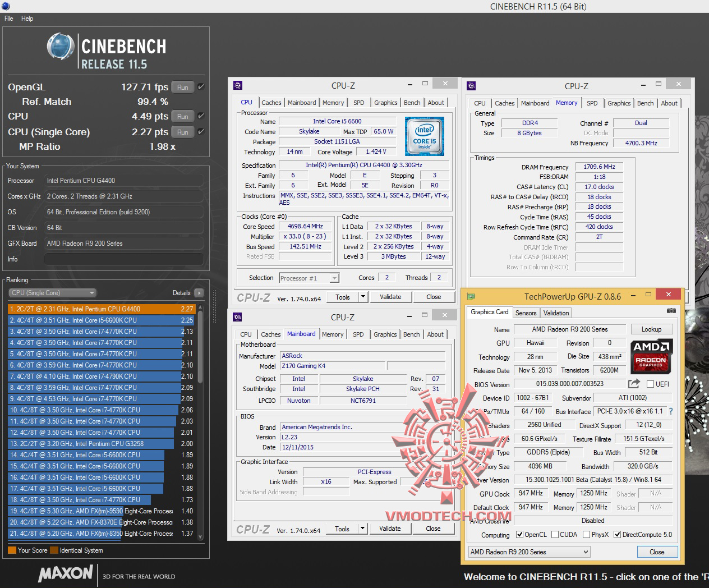Select ranking row 1 Intel Pentium CPU G4400
The height and width of the screenshot is (588, 709).
pyautogui.click(x=102, y=309)
